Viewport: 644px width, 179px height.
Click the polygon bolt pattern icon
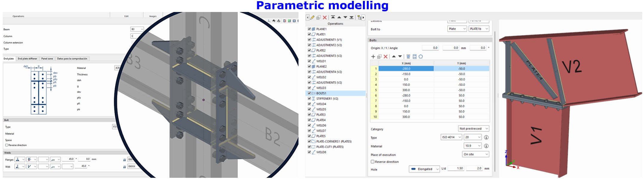coord(421,56)
